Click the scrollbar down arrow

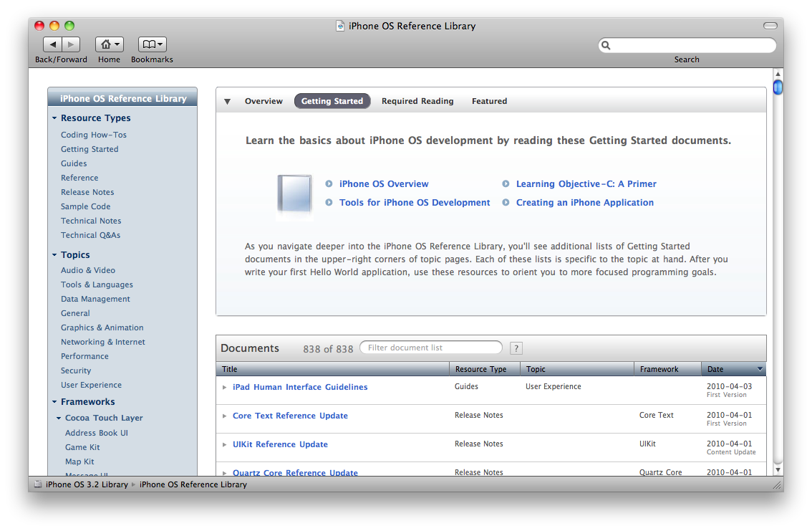point(778,470)
